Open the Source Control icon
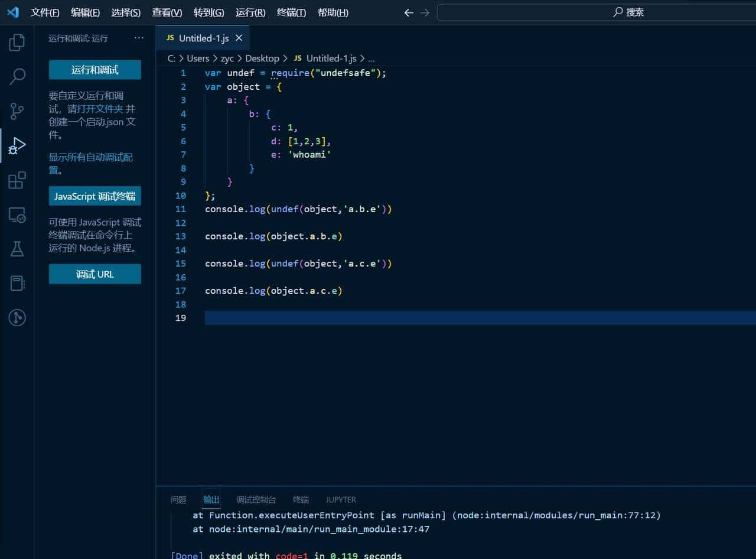 17,111
